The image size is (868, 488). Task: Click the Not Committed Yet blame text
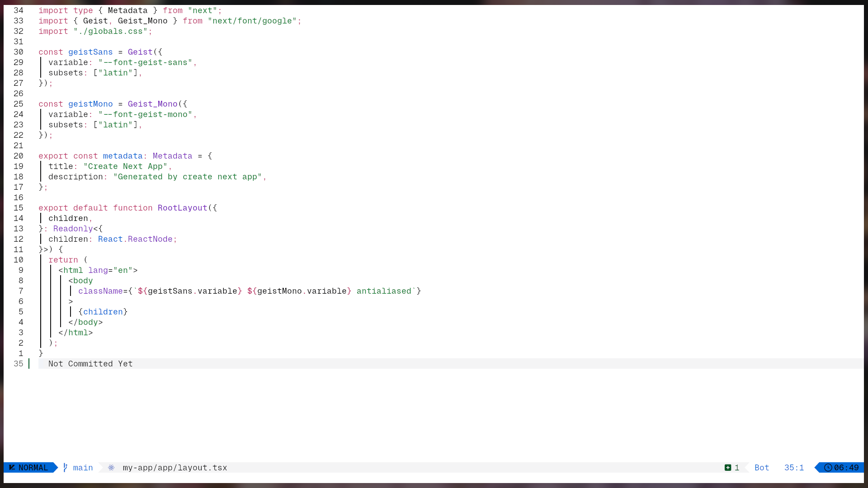90,364
